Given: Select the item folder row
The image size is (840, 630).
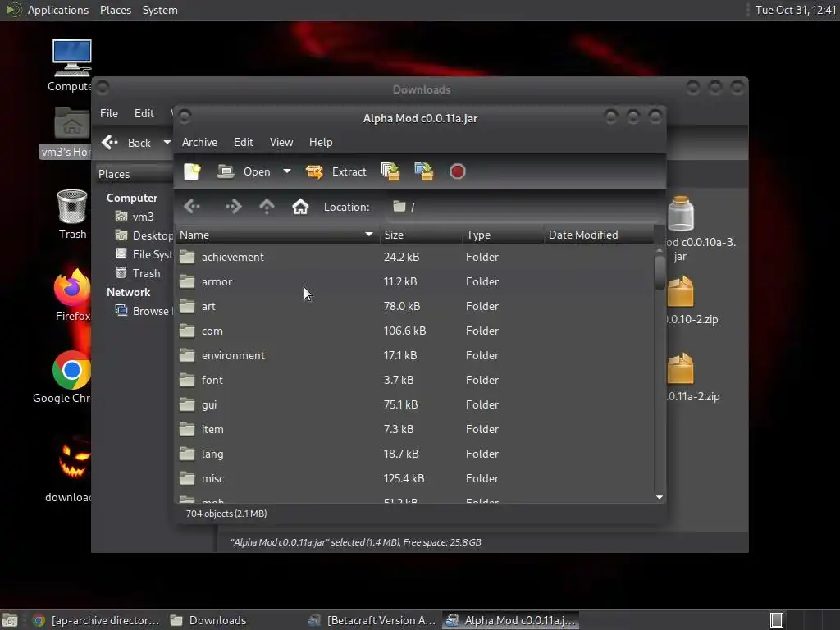Looking at the screenshot, I should [x=414, y=430].
